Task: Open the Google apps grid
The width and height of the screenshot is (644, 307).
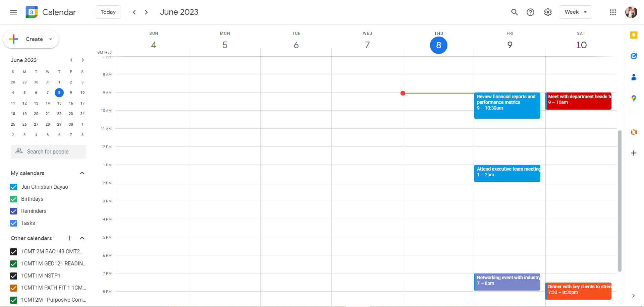Action: click(613, 12)
